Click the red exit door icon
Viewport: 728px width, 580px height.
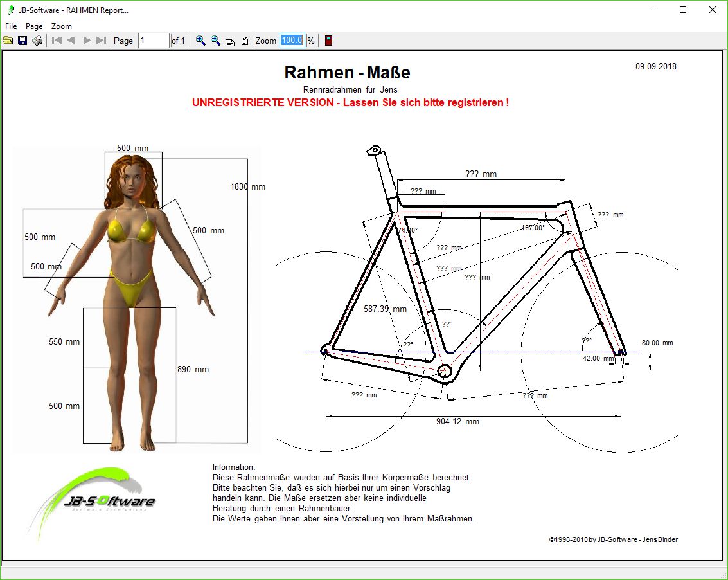point(328,41)
